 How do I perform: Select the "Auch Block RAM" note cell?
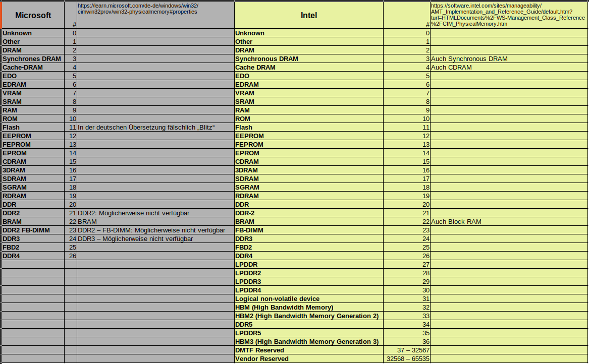coord(456,222)
